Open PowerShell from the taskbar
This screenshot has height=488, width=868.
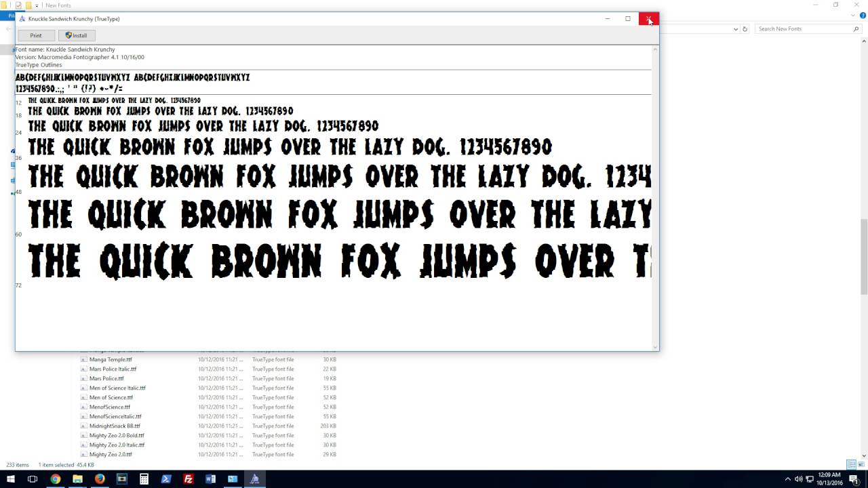[x=166, y=479]
